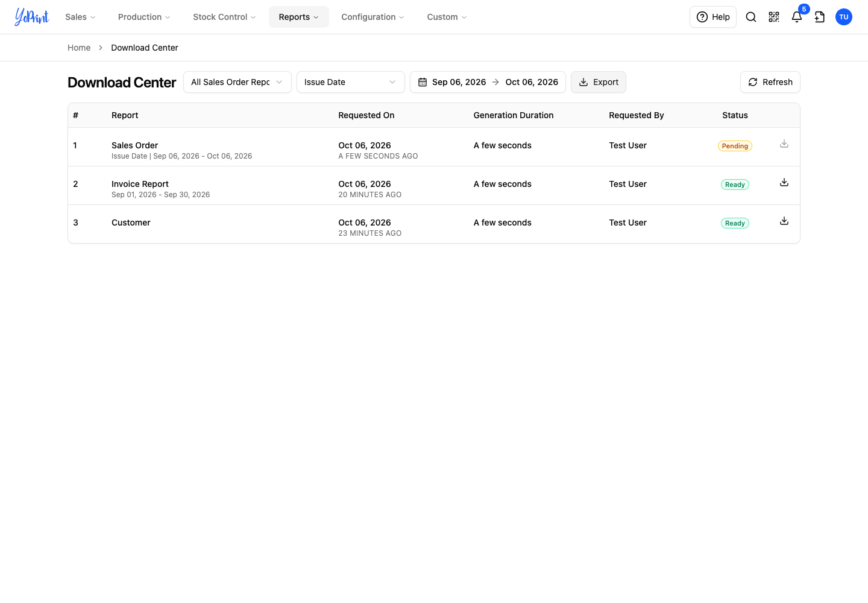Click calendar icon in date range picker
The height and width of the screenshot is (603, 868).
click(423, 82)
